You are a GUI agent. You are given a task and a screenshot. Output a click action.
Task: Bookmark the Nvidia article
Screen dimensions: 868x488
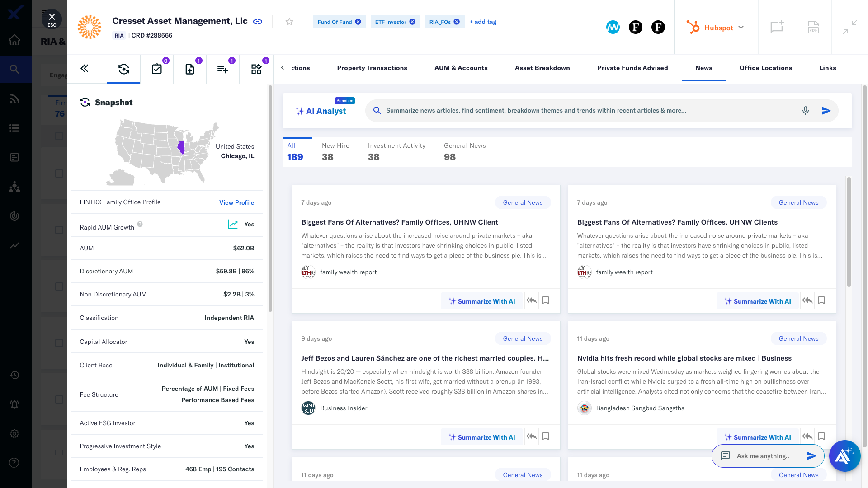821,436
